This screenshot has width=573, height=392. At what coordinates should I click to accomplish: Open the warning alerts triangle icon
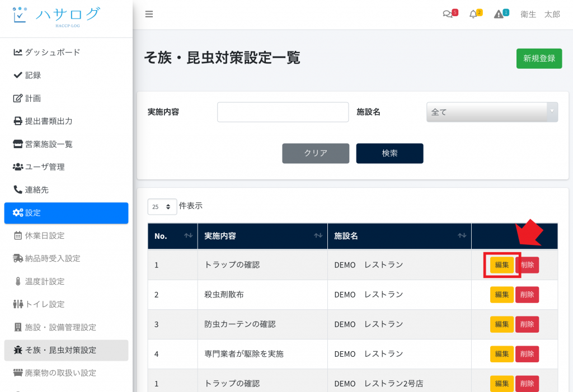(499, 14)
